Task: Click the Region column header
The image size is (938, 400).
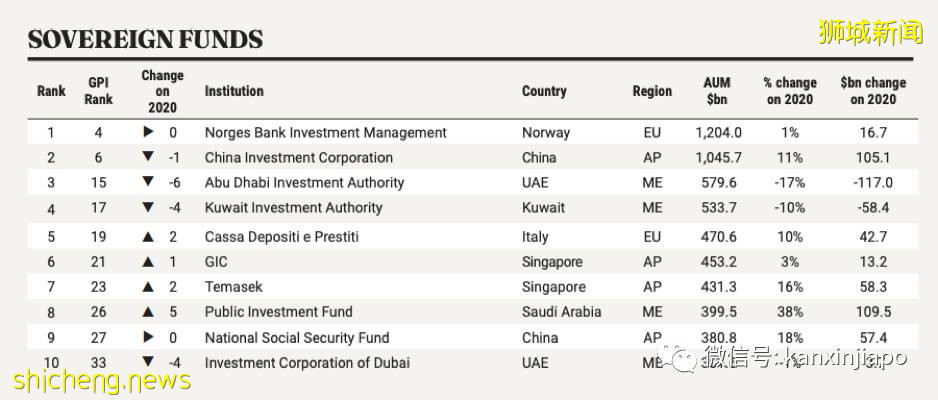Action: 652,91
